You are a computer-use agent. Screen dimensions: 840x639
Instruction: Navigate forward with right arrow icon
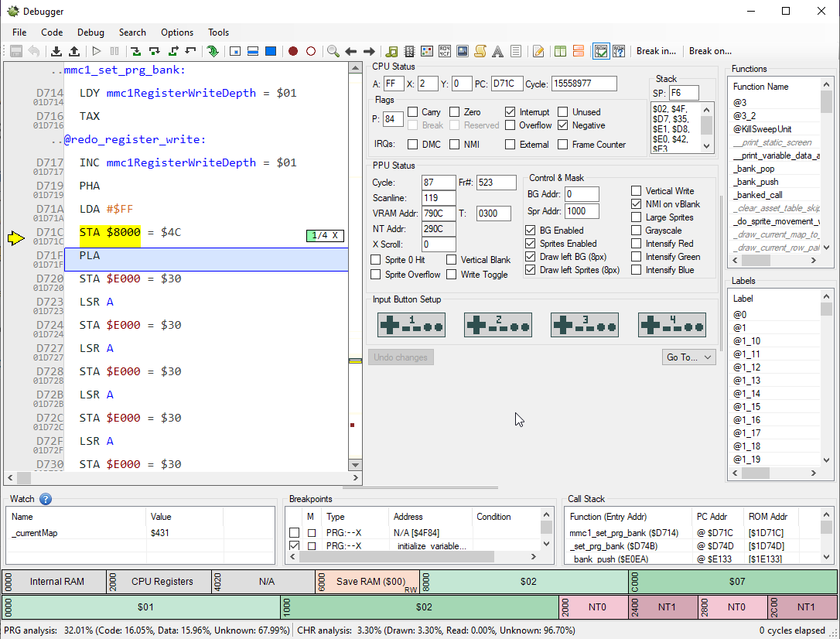[369, 51]
